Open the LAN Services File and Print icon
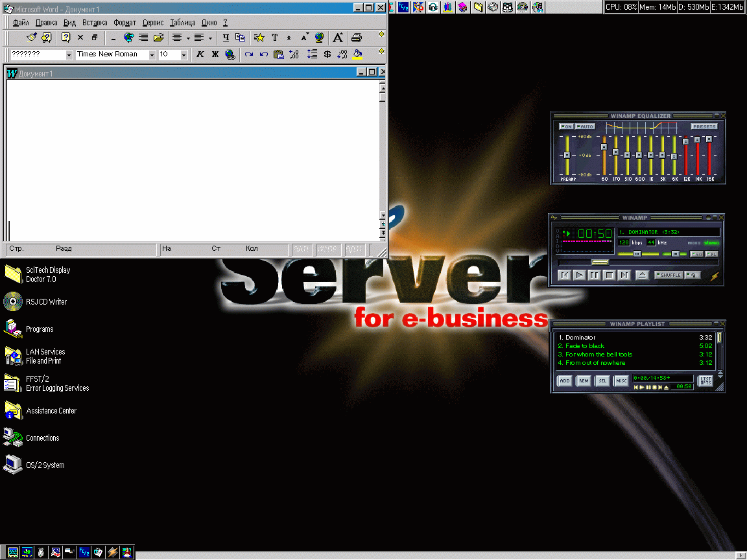This screenshot has height=560, width=747. (13, 356)
